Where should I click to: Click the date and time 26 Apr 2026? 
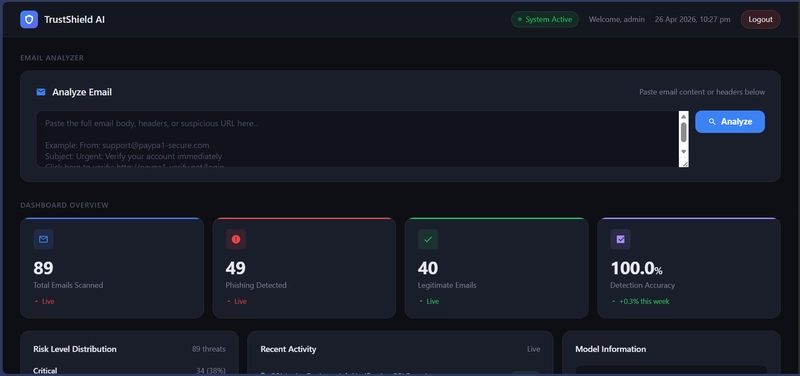tap(692, 19)
